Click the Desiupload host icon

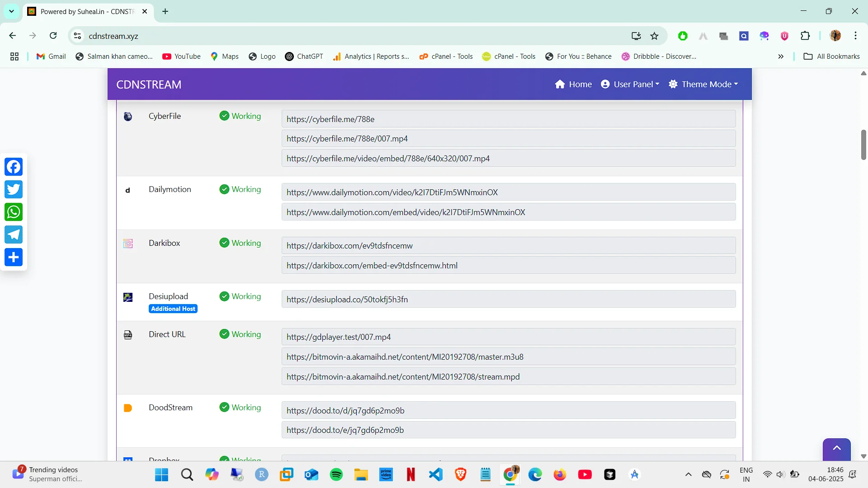pyautogui.click(x=128, y=297)
